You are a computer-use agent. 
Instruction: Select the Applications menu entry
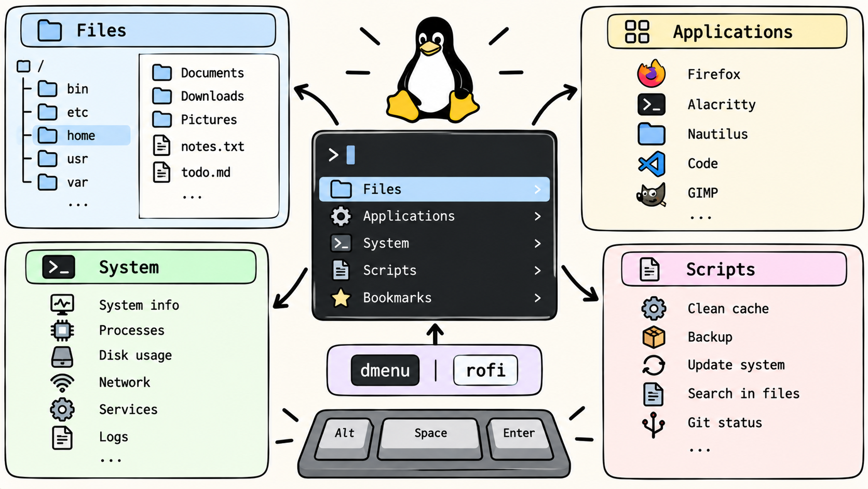coord(434,216)
